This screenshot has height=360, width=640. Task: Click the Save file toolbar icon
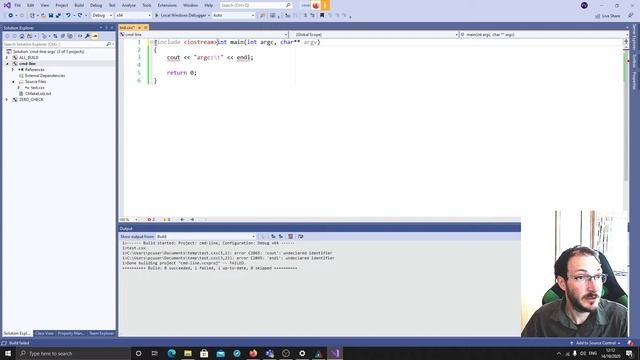coord(51,16)
